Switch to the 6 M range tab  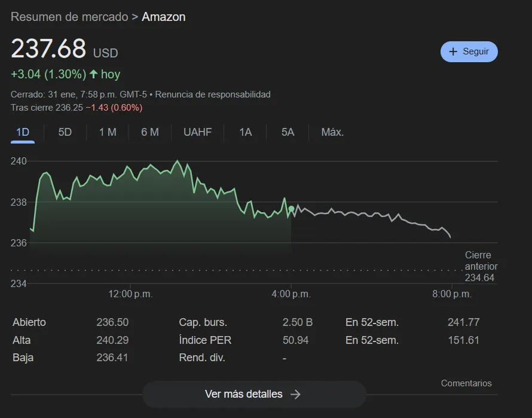150,132
